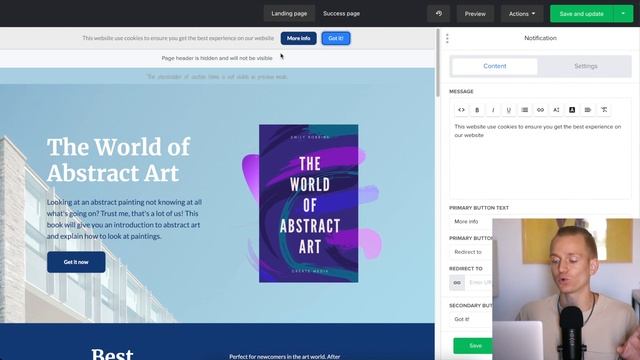The image size is (640, 360).
Task: Open the text color tool
Action: [572, 110]
